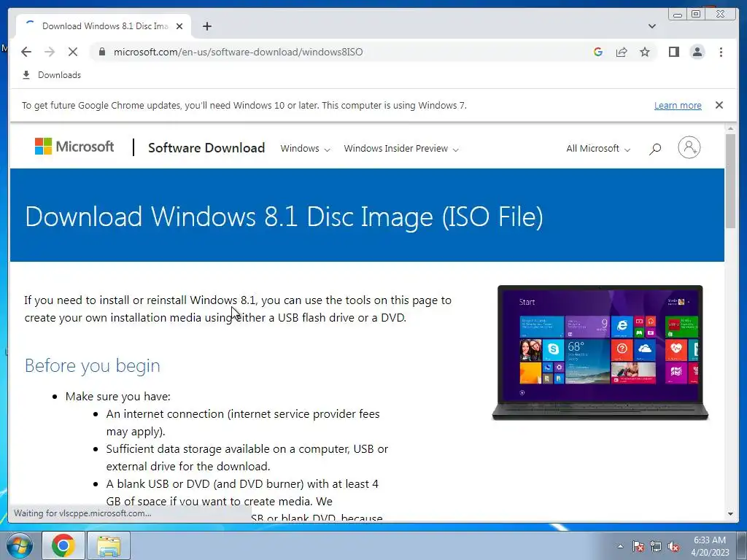Click 'An internet connection' bullet text
Viewport: 747px width, 560px height.
(x=243, y=422)
